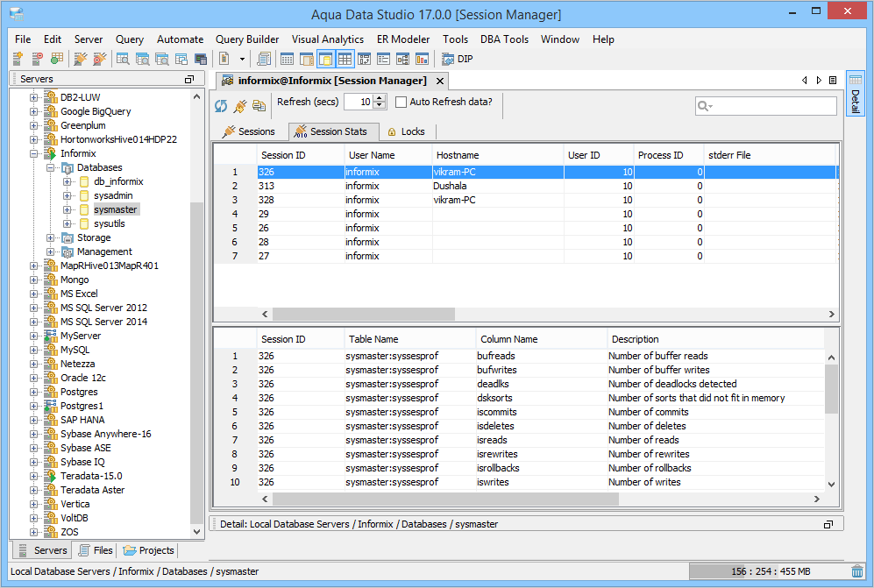874x588 pixels.
Task: Expand the Storage node
Action: [50, 238]
